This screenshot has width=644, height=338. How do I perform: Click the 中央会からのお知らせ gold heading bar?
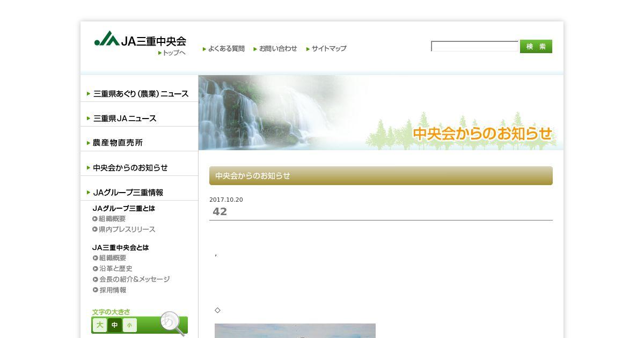381,175
